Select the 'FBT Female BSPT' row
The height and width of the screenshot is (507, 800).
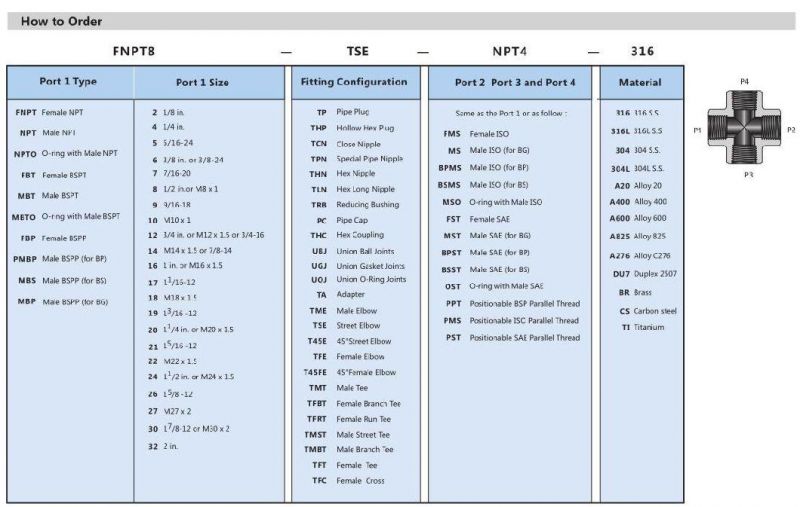point(54,175)
